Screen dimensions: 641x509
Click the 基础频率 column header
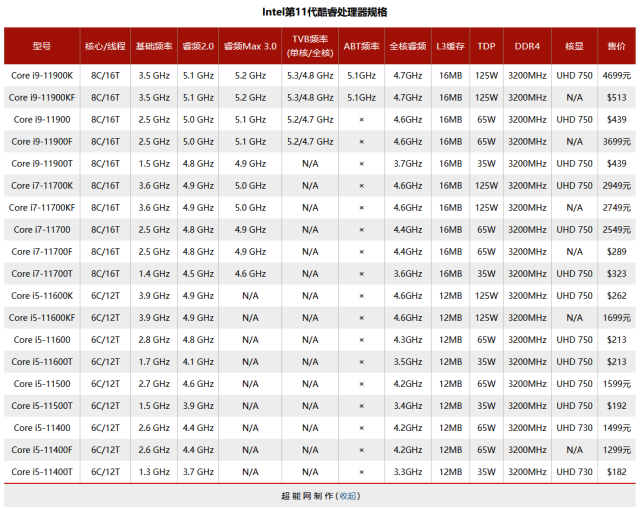[154, 46]
